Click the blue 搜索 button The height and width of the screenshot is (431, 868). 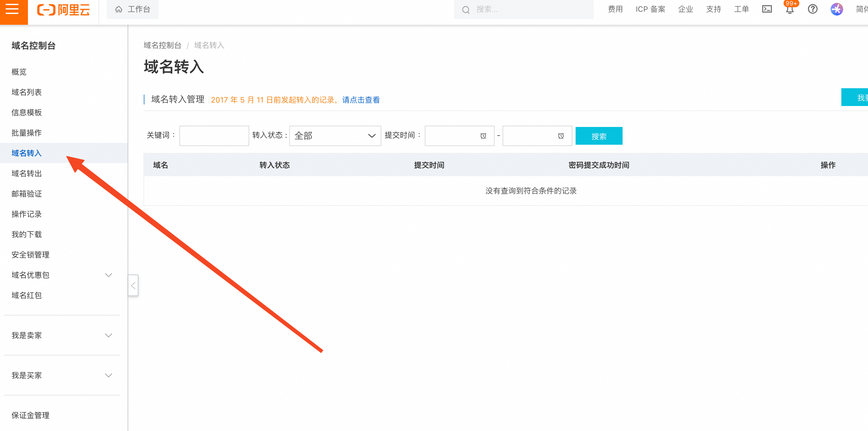[598, 136]
